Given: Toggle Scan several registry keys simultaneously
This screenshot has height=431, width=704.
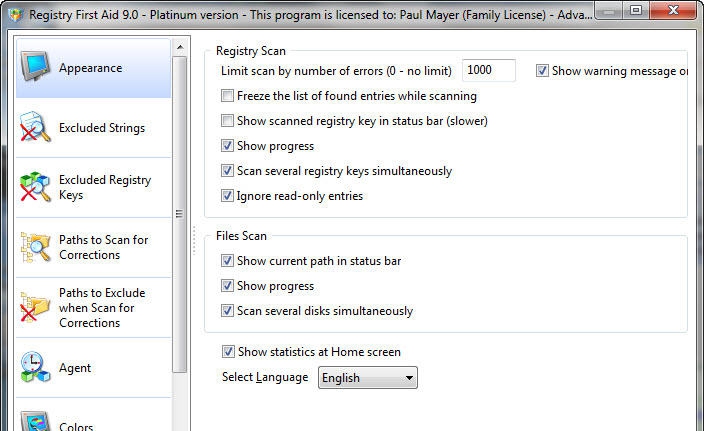Looking at the screenshot, I should tap(227, 171).
